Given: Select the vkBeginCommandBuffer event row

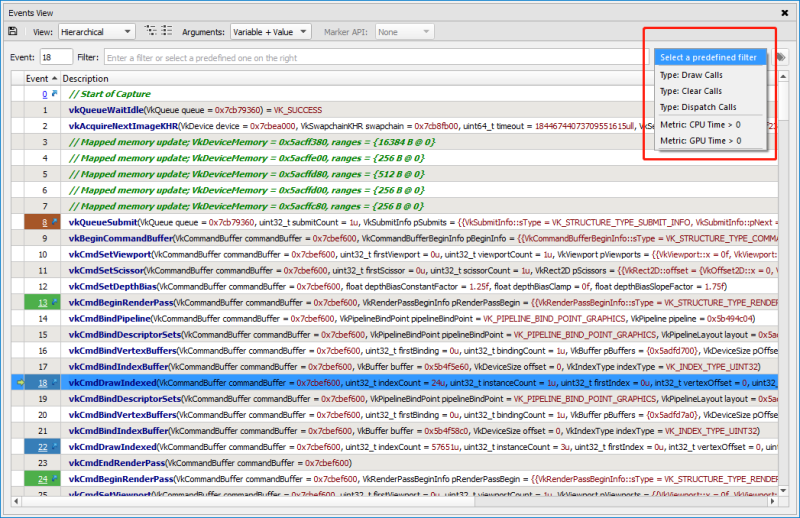Looking at the screenshot, I should tap(394, 238).
